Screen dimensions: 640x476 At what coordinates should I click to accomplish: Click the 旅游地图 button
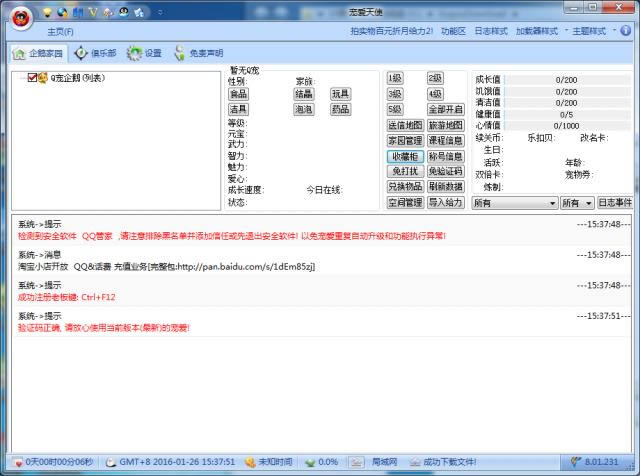coord(446,125)
